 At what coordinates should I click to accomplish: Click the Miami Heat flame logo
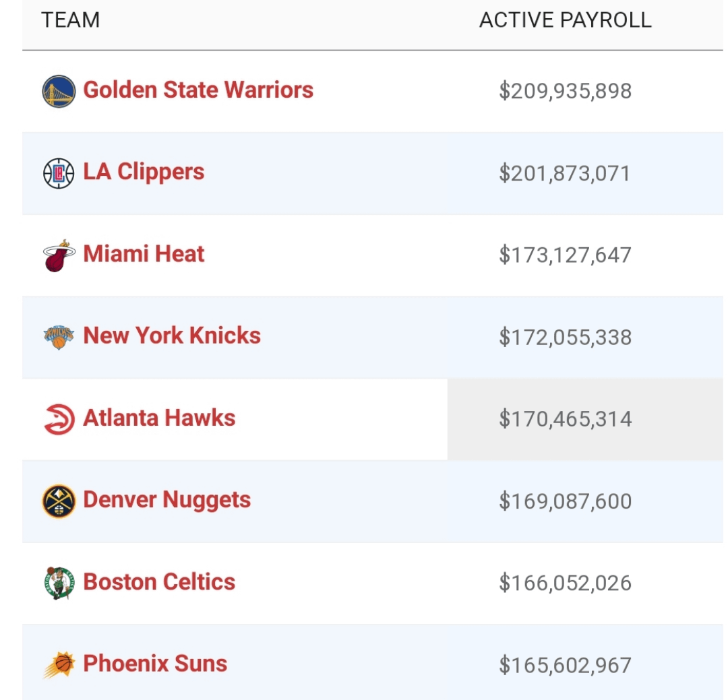pyautogui.click(x=59, y=255)
